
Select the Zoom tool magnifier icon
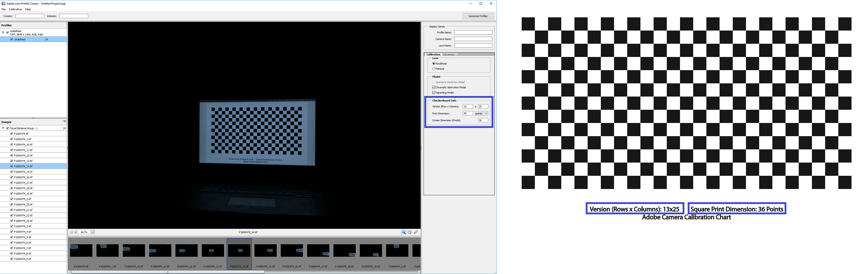tap(404, 232)
